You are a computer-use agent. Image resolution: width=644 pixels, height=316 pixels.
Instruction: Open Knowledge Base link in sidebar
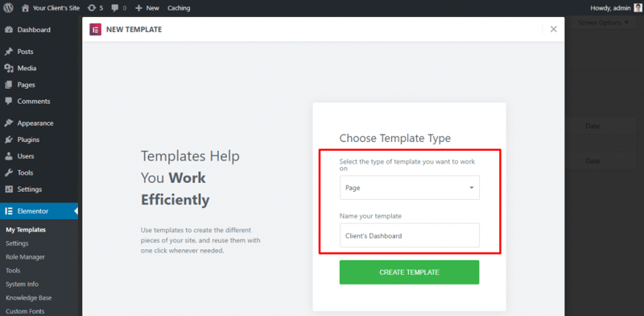point(29,297)
